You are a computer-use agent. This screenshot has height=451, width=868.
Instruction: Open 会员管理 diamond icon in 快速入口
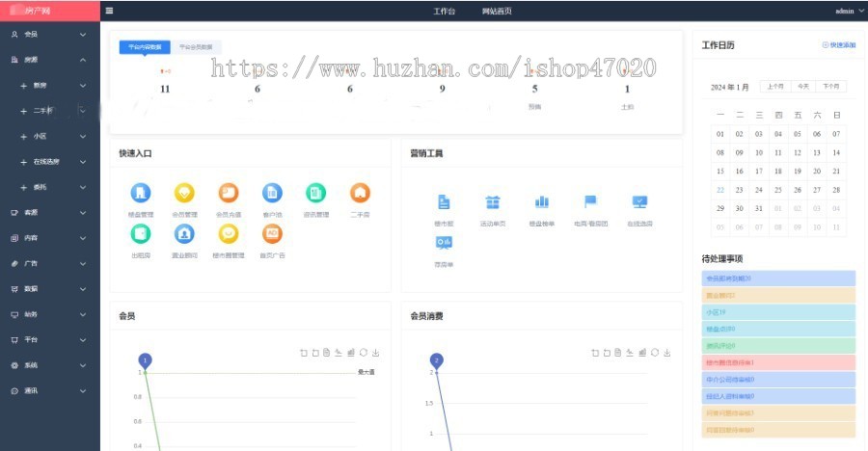click(184, 193)
